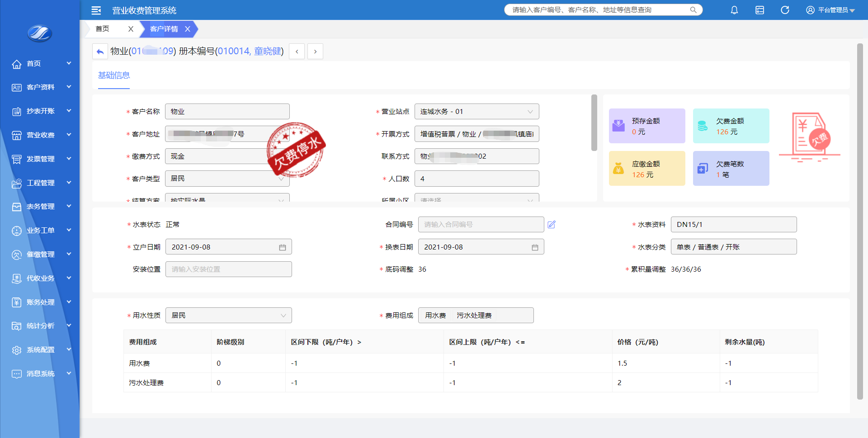Click the 统计分析 icon in sidebar
The height and width of the screenshot is (438, 868).
[17, 326]
